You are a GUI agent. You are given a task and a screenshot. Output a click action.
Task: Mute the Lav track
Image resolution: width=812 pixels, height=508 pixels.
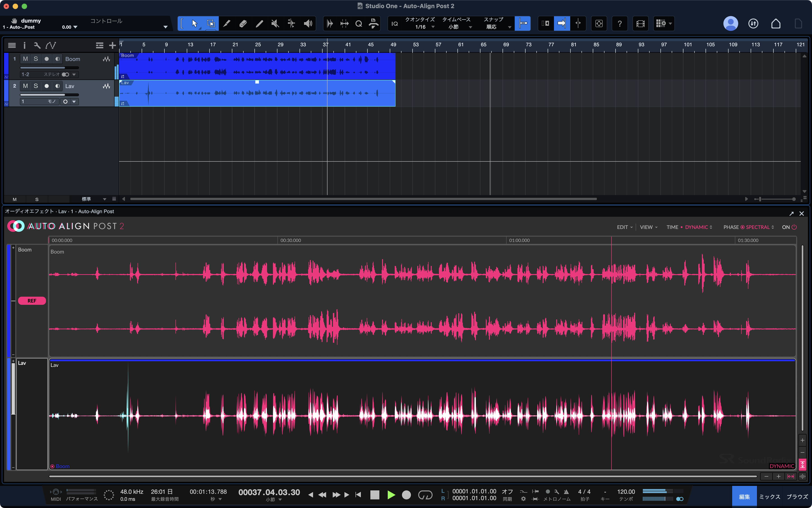pos(25,86)
